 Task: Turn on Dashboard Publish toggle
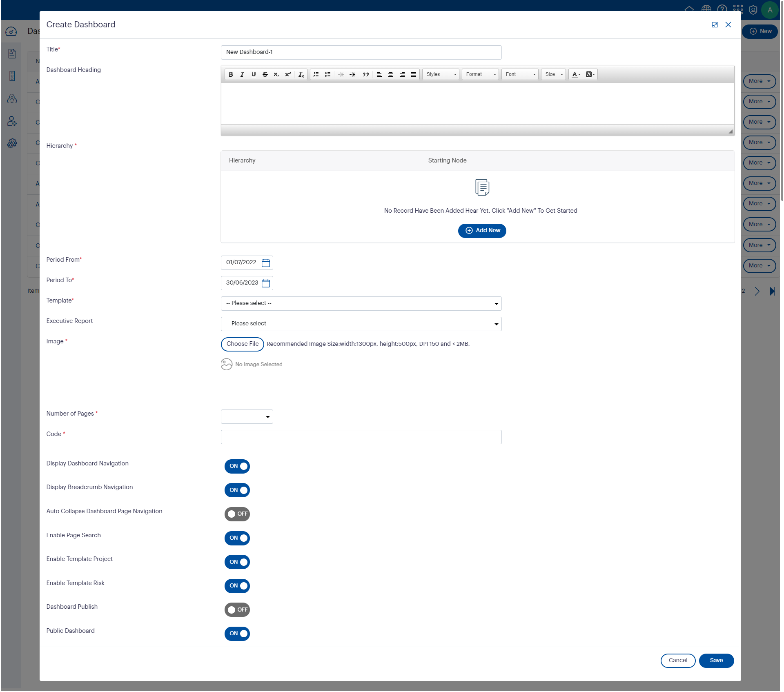(237, 610)
